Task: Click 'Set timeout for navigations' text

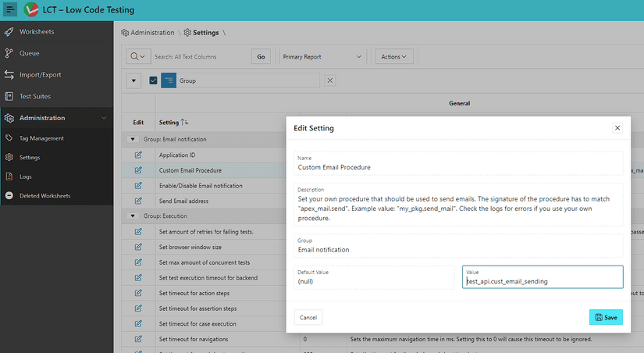Action: pos(194,339)
